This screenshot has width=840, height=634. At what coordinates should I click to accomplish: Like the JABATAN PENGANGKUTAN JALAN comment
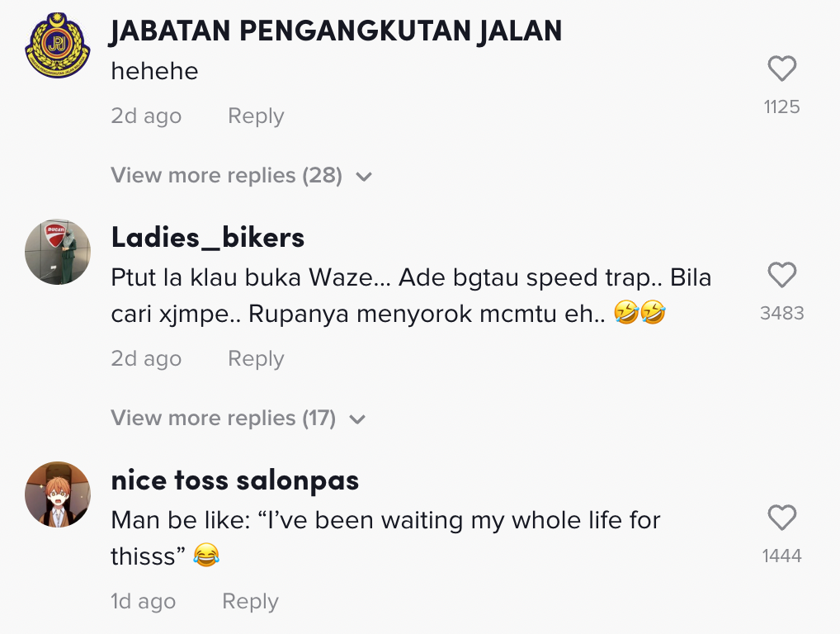coord(781,69)
